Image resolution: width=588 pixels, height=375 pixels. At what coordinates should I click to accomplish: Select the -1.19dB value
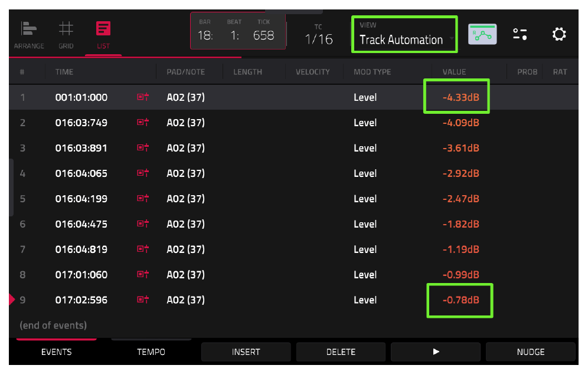click(461, 249)
